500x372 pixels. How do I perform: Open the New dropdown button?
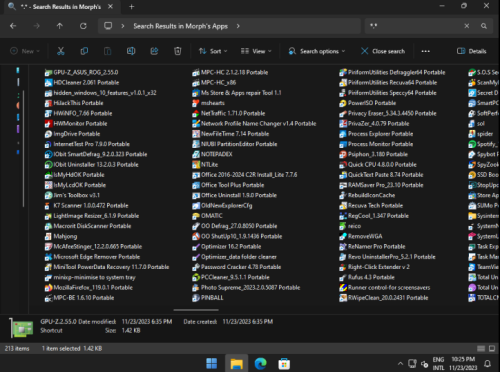tap(25, 51)
